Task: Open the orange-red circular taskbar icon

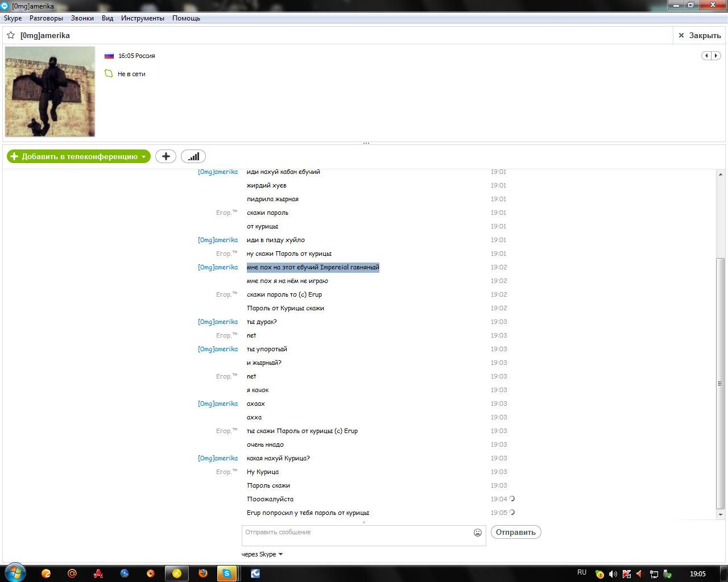Action: pos(150,573)
